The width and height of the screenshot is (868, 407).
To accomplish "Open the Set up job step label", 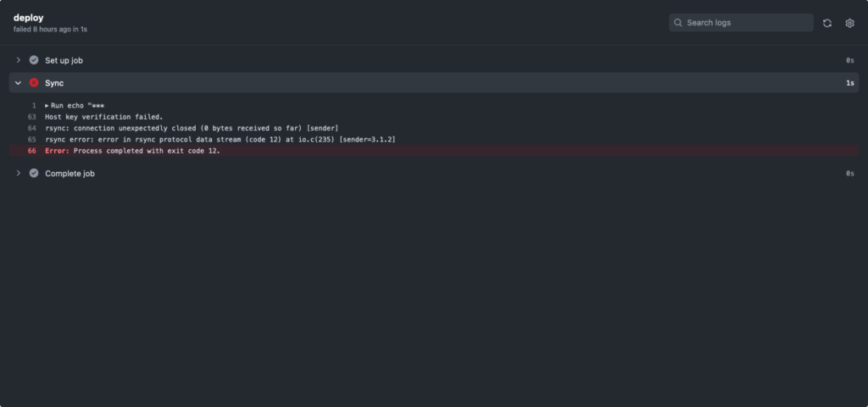I will [x=64, y=60].
